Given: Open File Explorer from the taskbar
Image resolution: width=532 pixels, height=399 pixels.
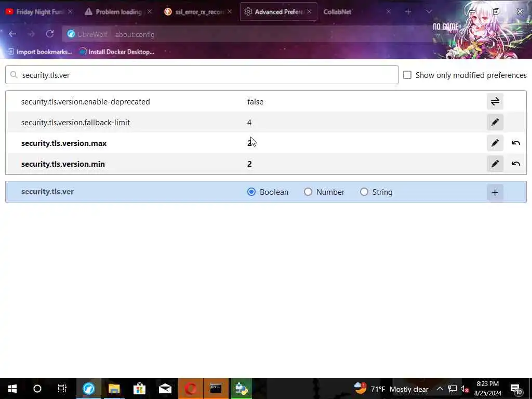Looking at the screenshot, I should point(114,389).
